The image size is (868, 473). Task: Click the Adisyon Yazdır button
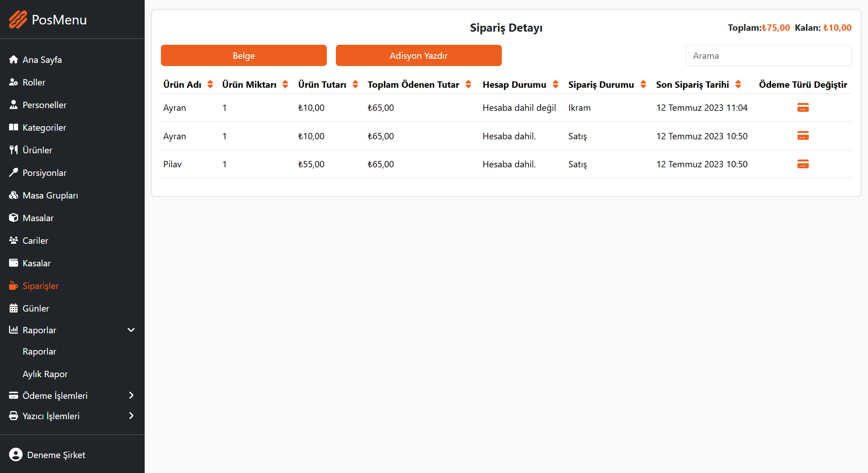419,56
